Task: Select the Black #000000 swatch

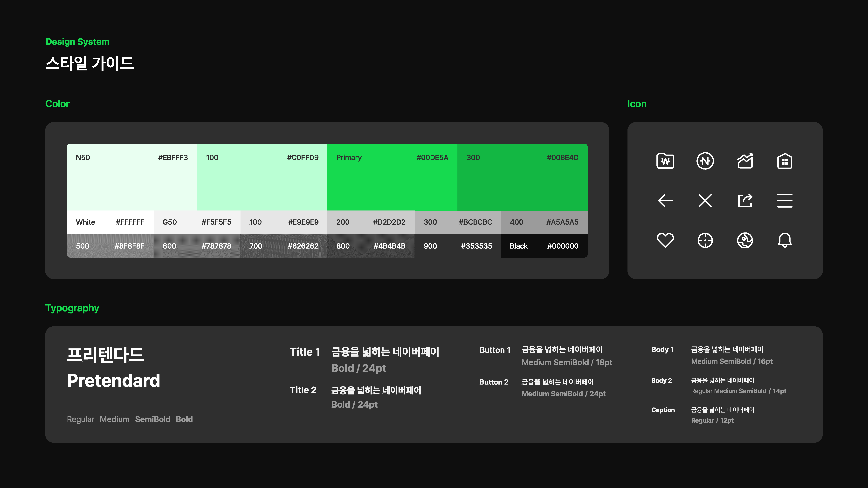Action: point(544,246)
